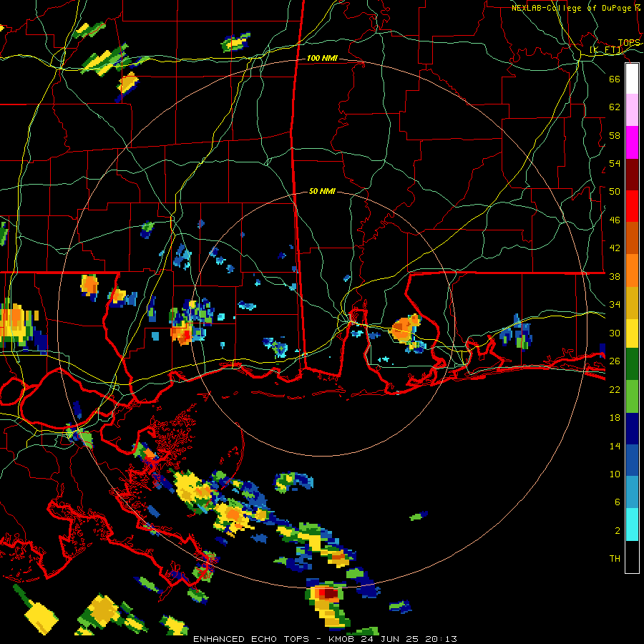Click the cyan 2-6 kft legend swatch
The image size is (644, 644).
[x=632, y=525]
